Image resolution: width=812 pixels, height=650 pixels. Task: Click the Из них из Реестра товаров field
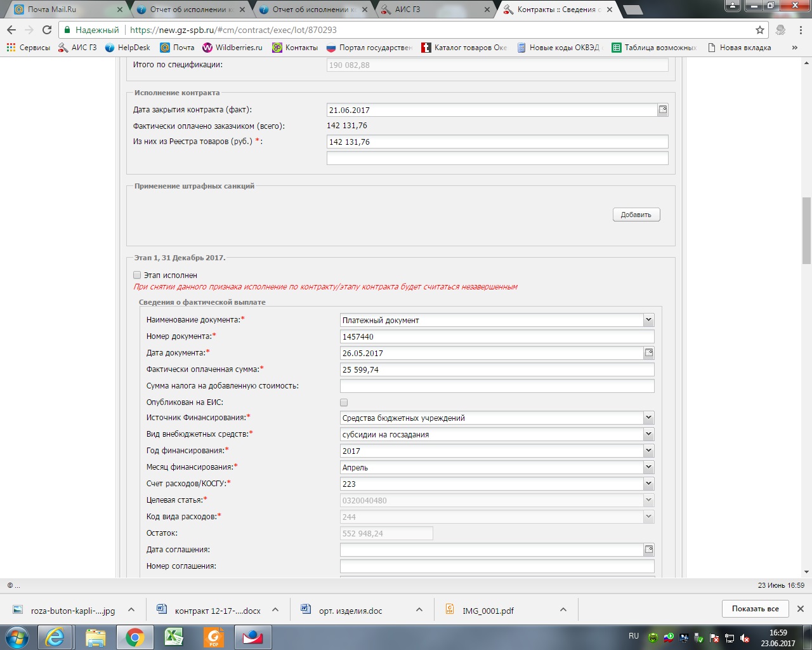point(497,142)
